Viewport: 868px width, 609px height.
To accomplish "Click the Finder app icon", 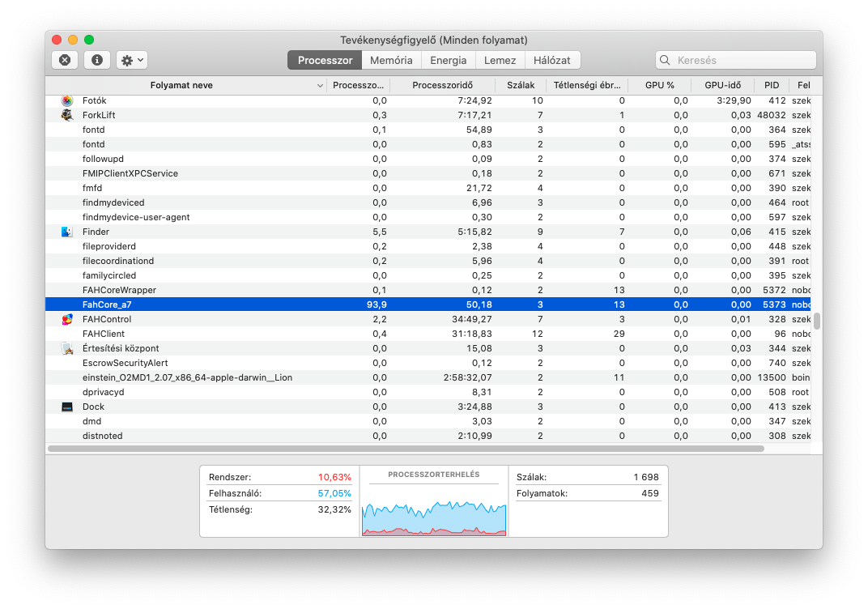I will (x=67, y=232).
